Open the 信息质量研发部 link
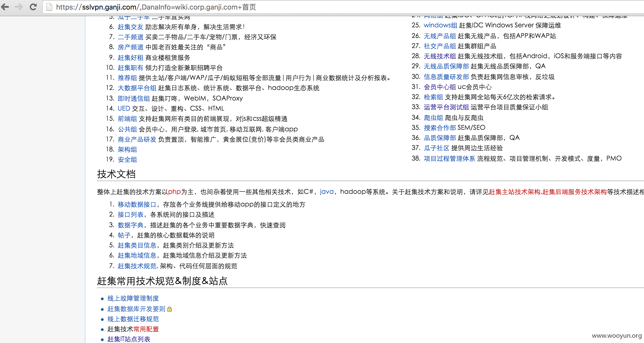Image resolution: width=644 pixels, height=343 pixels. [446, 77]
